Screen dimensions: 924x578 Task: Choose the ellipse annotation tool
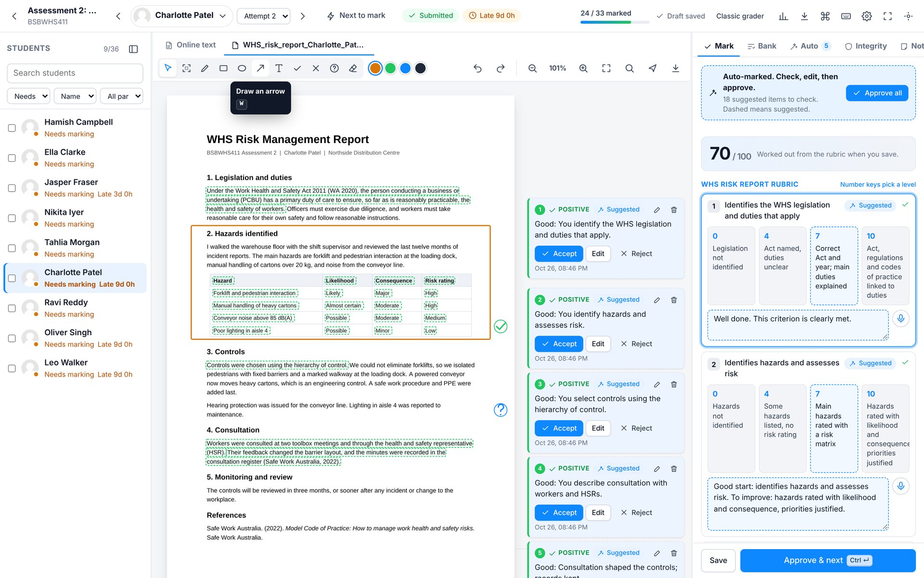click(242, 68)
